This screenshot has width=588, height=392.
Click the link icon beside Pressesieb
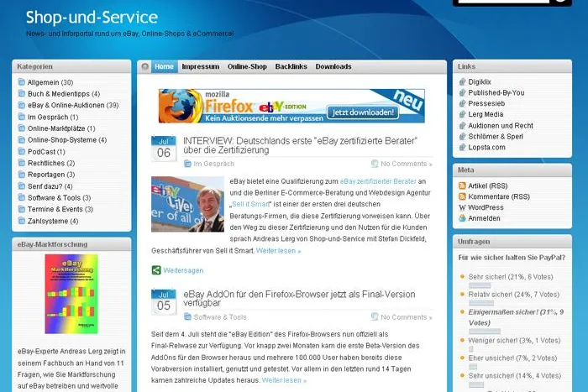462,103
